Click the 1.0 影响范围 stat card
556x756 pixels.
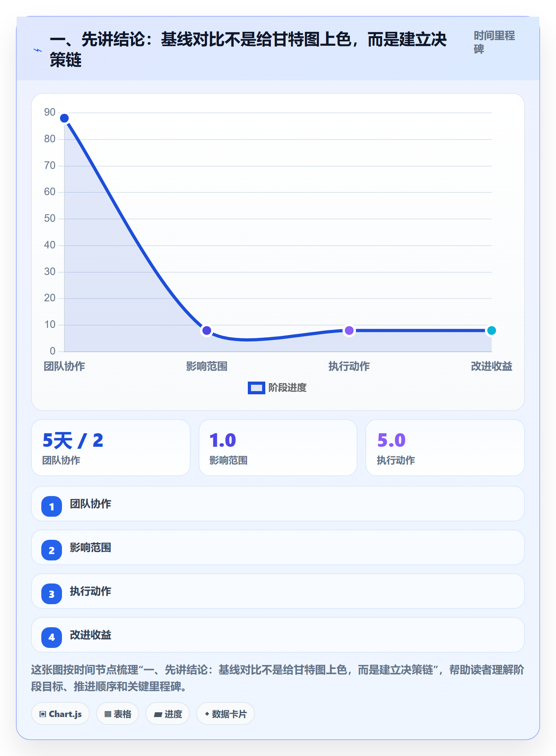[x=278, y=448]
